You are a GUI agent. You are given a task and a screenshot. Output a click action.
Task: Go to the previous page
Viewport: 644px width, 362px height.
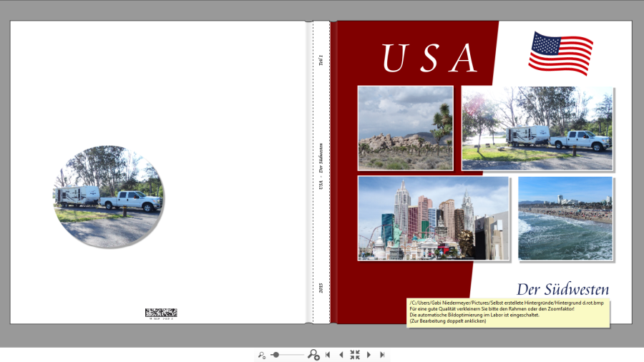[x=341, y=355]
